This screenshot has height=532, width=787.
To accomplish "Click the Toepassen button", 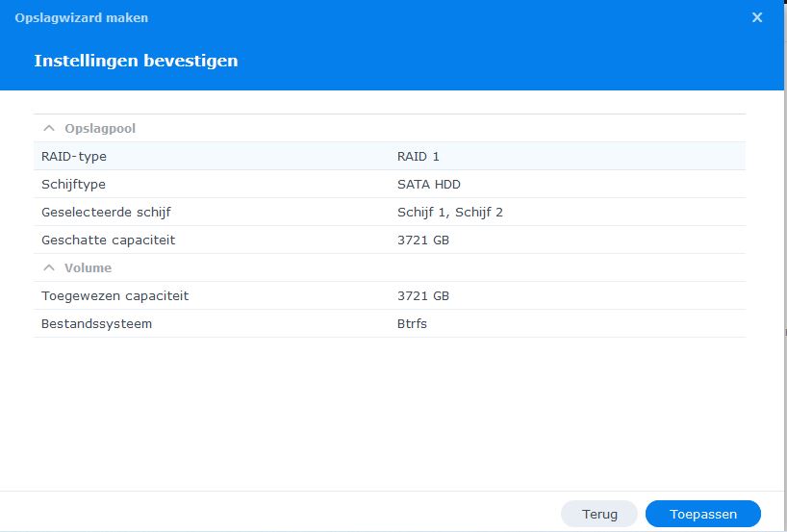I will (702, 514).
